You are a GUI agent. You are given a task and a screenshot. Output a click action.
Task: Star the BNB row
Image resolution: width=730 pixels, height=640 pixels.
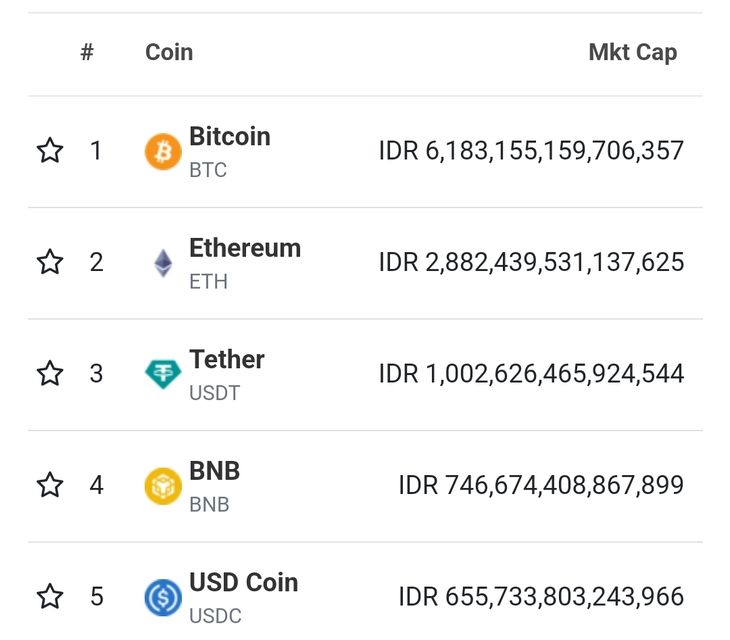point(50,485)
